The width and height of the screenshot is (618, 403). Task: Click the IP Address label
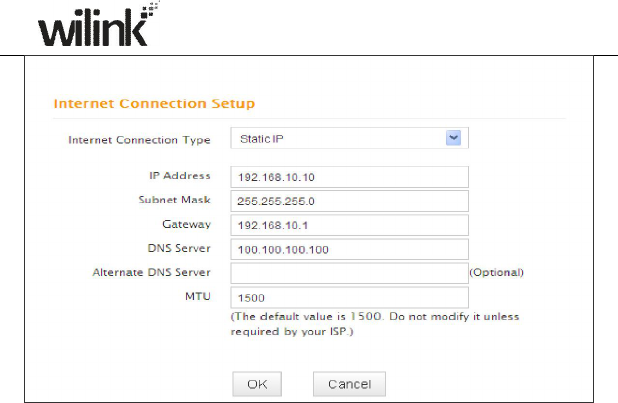pyautogui.click(x=181, y=176)
